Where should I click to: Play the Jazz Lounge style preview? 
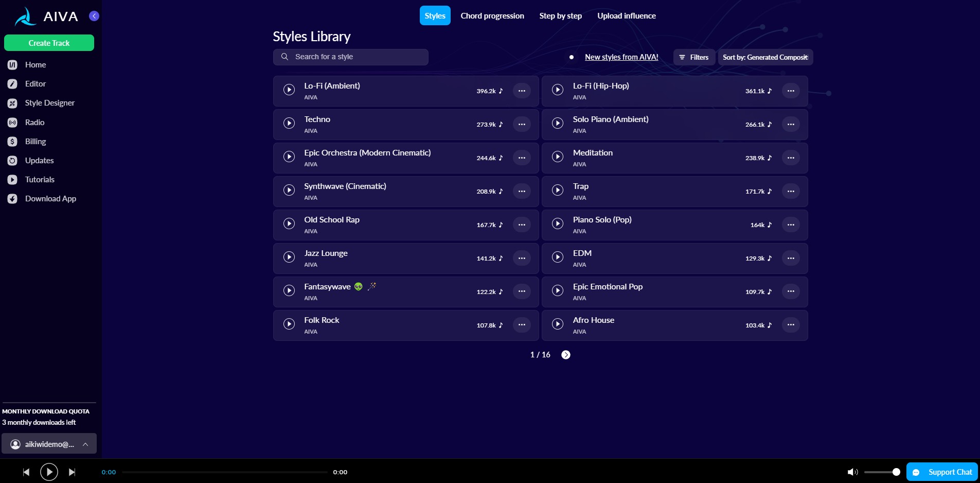[x=289, y=257]
